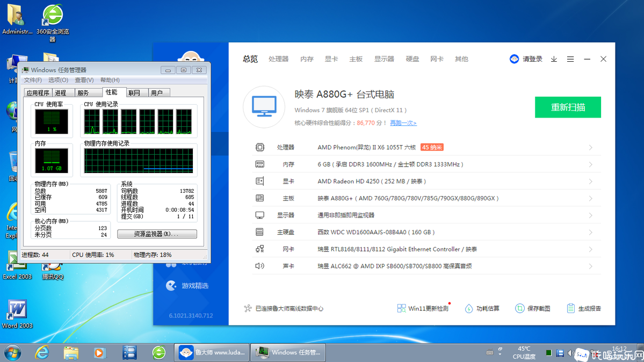Click 已连接鲁大师离线数据中心 status text
644x362 pixels.
click(289, 308)
